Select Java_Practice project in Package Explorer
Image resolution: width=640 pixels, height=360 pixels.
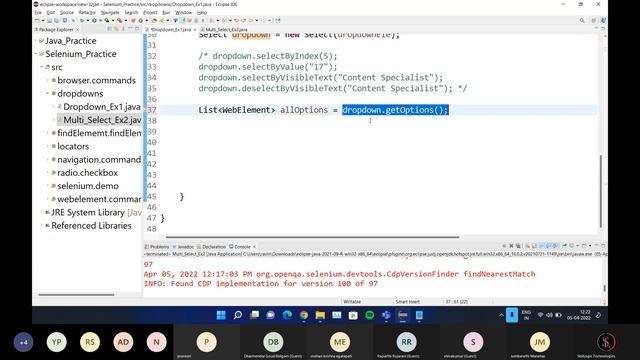71,41
